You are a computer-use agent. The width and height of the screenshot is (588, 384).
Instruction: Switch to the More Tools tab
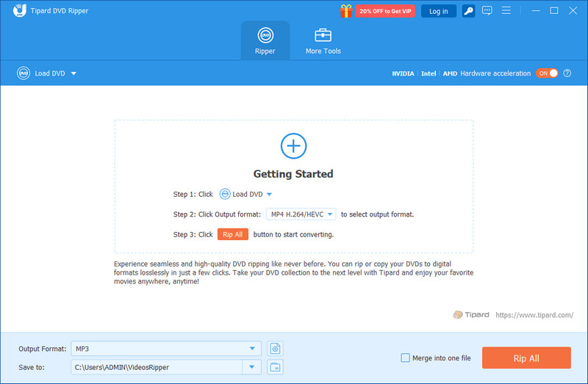coord(323,41)
